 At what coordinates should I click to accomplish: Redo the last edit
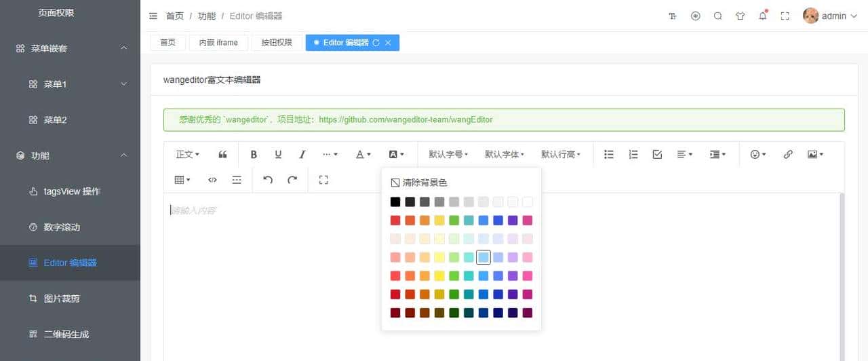pos(292,180)
